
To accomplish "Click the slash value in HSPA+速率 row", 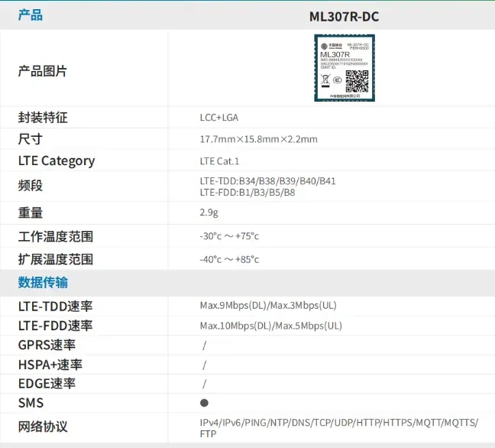I will pos(204,365).
